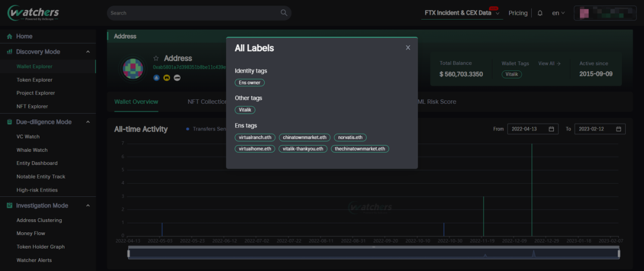Click the Pricing link
The height and width of the screenshot is (271, 644).
tap(518, 13)
